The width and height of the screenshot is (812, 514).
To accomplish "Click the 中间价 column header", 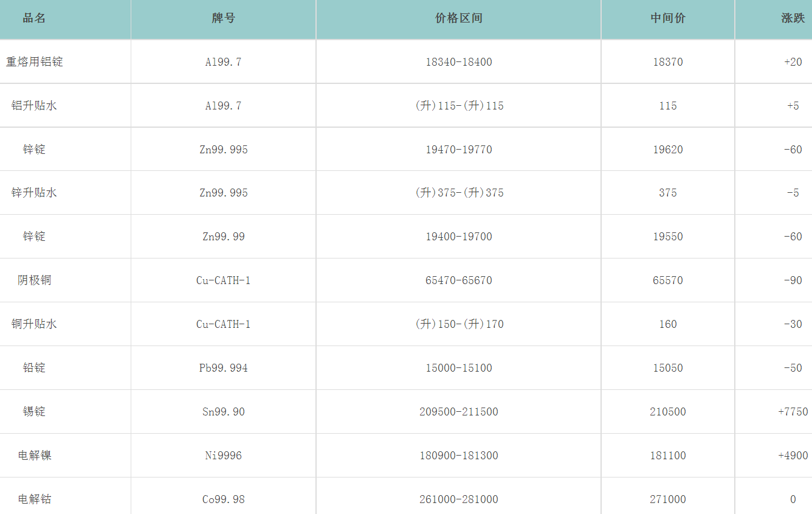I will pyautogui.click(x=667, y=18).
